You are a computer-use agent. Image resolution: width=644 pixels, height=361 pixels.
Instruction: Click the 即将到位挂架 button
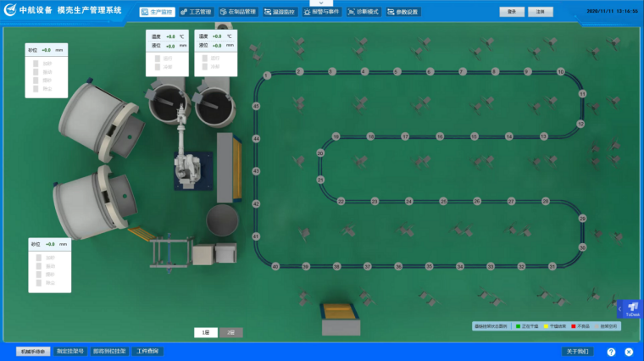(x=109, y=352)
